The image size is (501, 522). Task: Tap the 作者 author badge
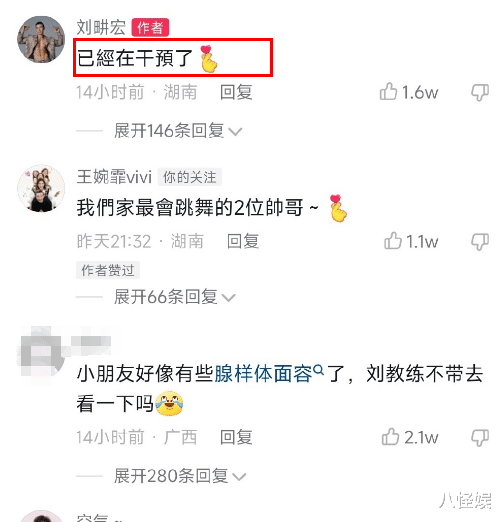(150, 27)
